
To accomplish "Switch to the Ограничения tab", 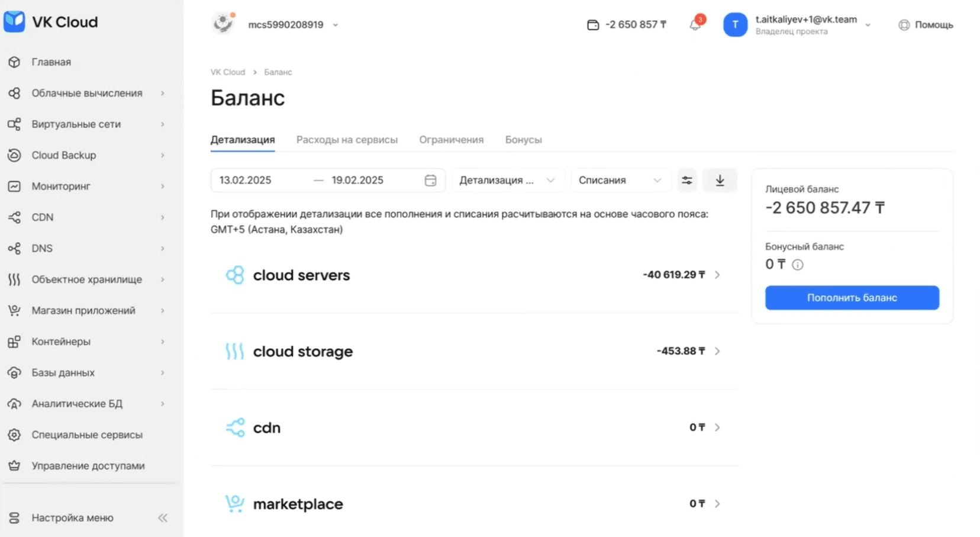I will [x=452, y=140].
